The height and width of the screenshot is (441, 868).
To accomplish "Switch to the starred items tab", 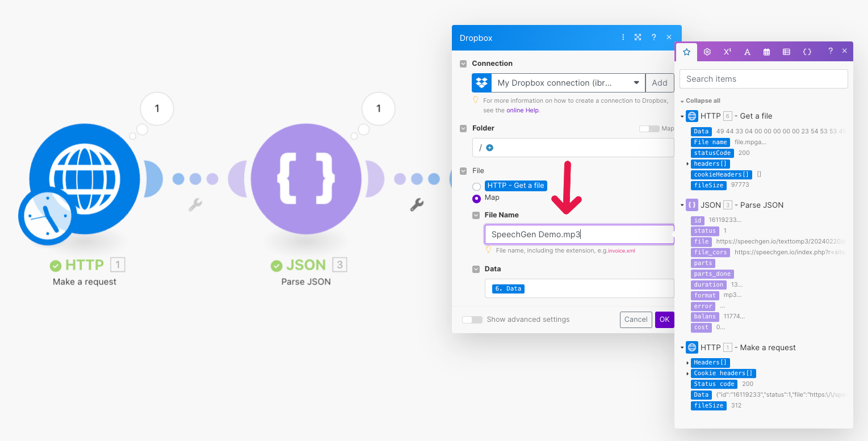I will tap(686, 52).
